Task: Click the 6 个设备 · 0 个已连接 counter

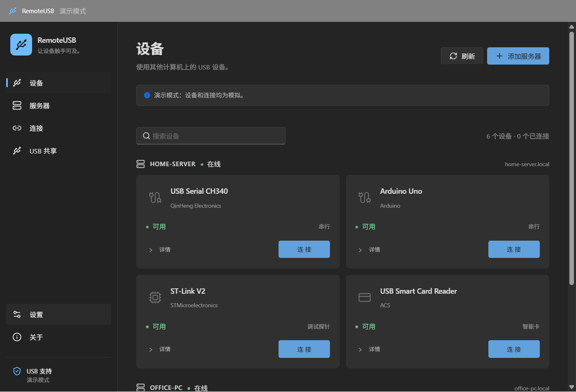Action: 518,136
